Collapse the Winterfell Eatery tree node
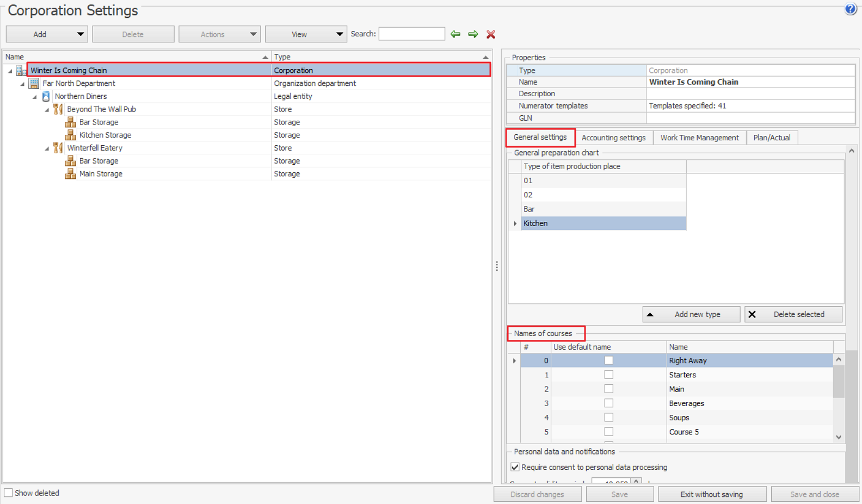Screen dimensions: 862x504 click(47, 148)
